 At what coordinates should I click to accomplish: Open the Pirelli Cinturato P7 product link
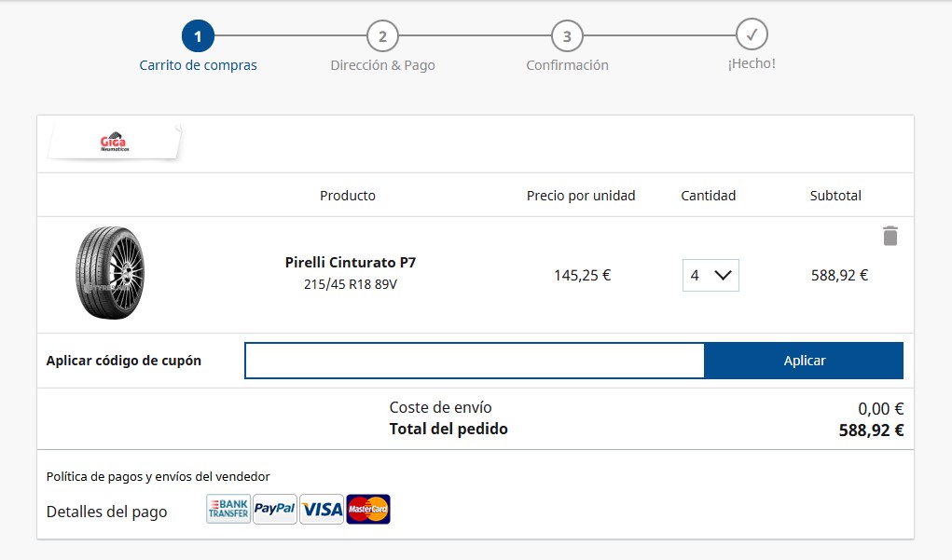coord(350,262)
